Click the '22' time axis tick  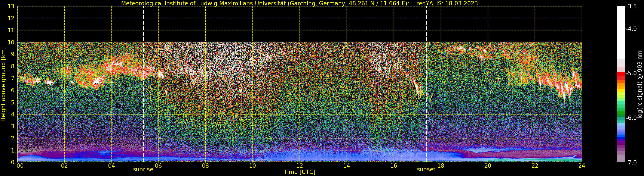pyautogui.click(x=535, y=166)
